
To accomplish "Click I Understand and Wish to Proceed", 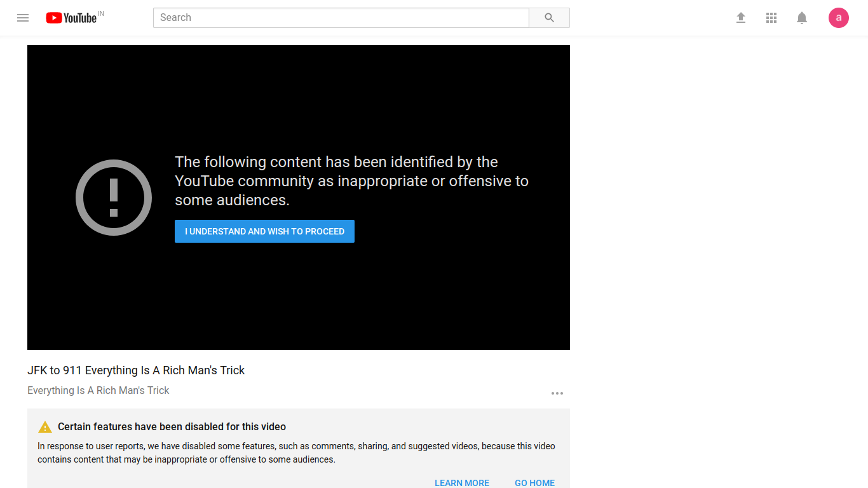I will pos(264,231).
